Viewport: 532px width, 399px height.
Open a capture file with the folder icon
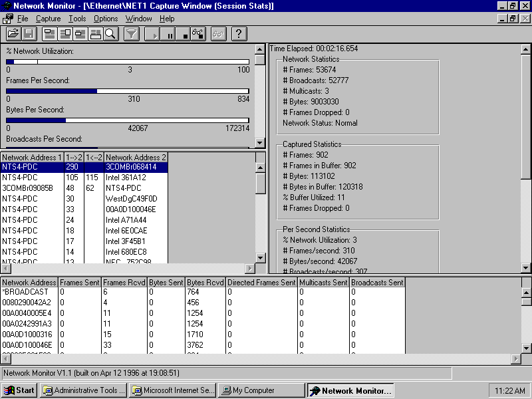13,34
